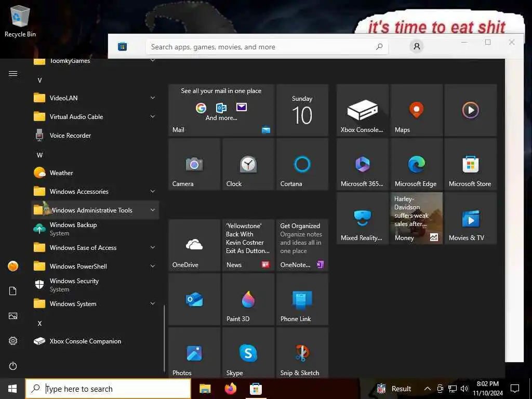Expand the Windows Accessories folder
532x399 pixels.
[95, 191]
